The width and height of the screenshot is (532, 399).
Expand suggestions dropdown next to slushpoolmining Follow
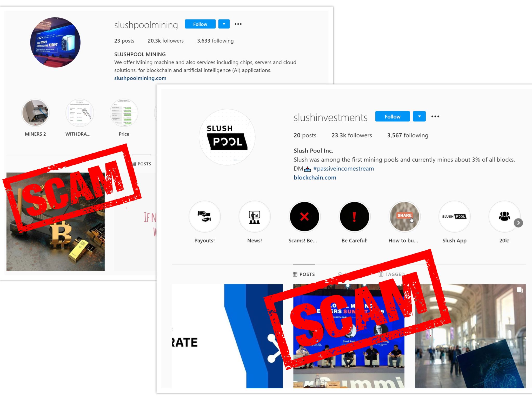pos(224,24)
